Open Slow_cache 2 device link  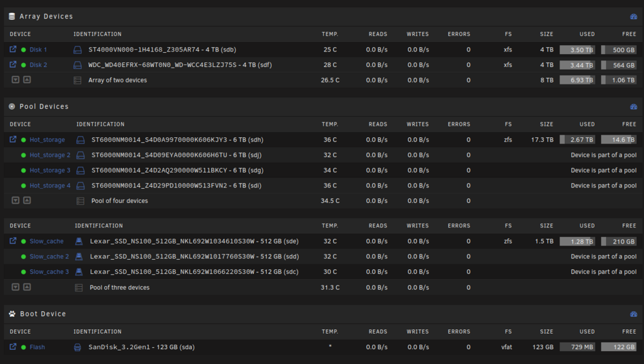(50, 256)
